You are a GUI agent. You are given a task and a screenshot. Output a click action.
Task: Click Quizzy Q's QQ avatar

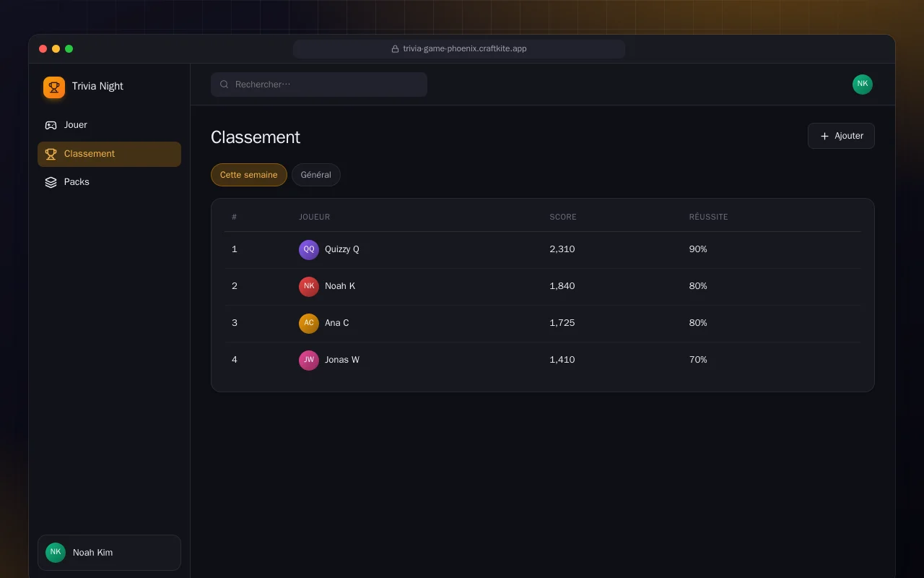pyautogui.click(x=309, y=250)
